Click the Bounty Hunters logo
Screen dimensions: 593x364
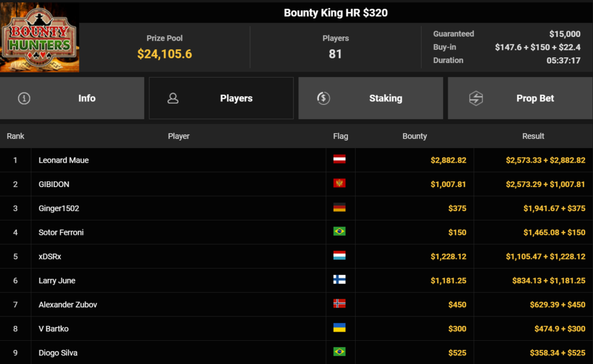pyautogui.click(x=39, y=37)
